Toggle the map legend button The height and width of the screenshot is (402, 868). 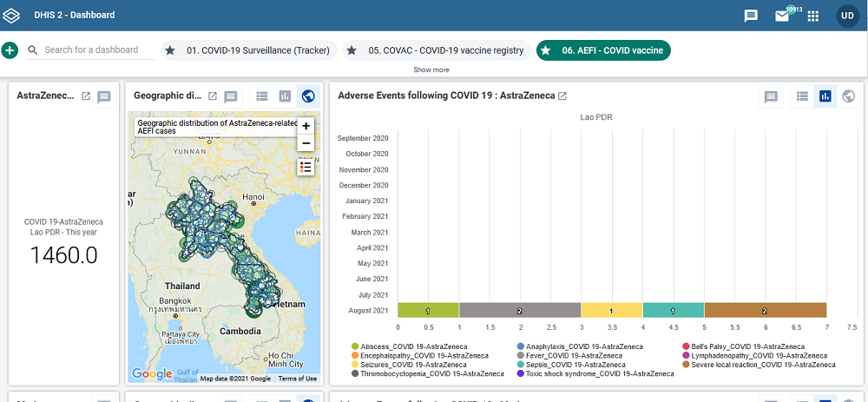tap(306, 167)
